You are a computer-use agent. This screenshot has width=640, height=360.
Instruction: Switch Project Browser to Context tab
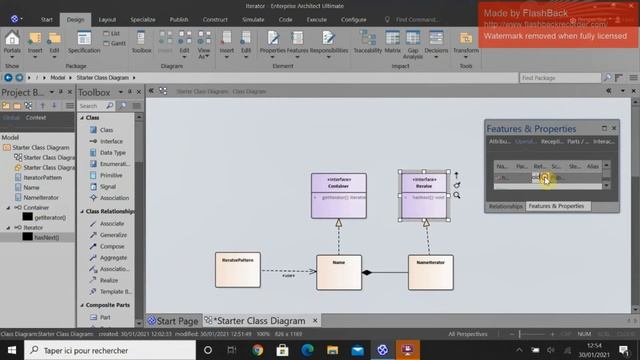(36, 118)
